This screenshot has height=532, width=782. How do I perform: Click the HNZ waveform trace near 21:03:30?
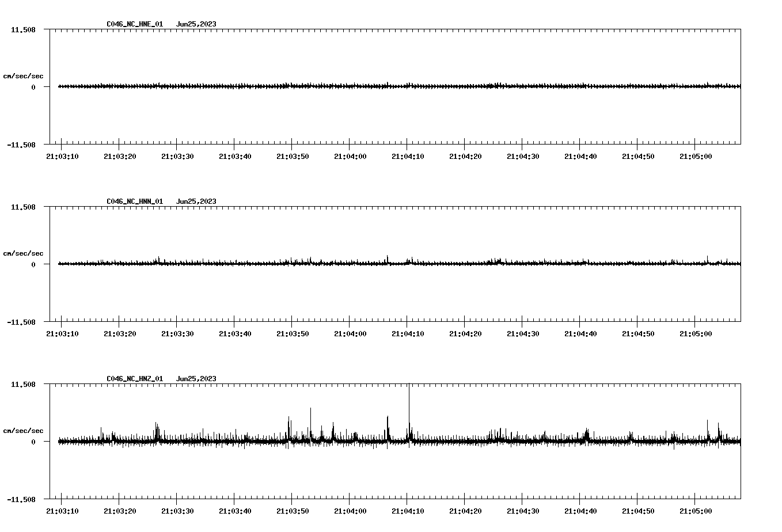tap(179, 442)
